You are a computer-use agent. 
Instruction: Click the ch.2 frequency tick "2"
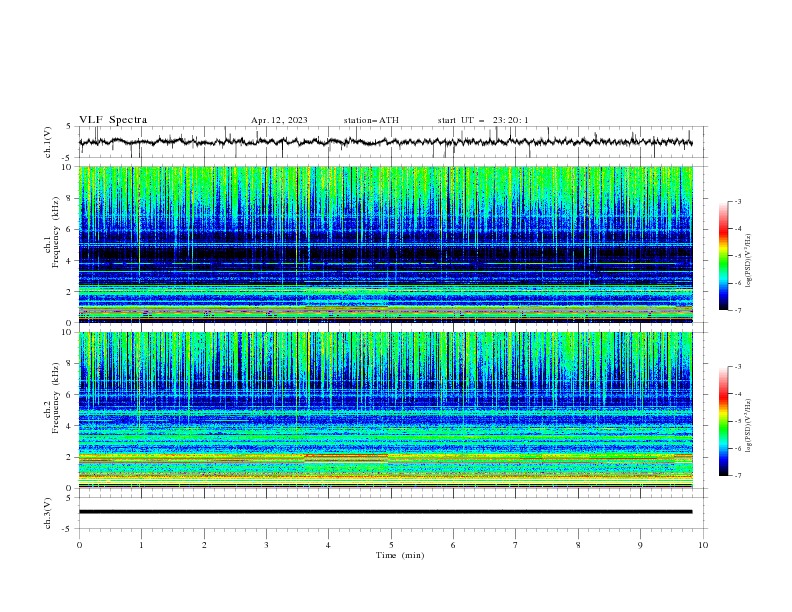click(x=71, y=457)
